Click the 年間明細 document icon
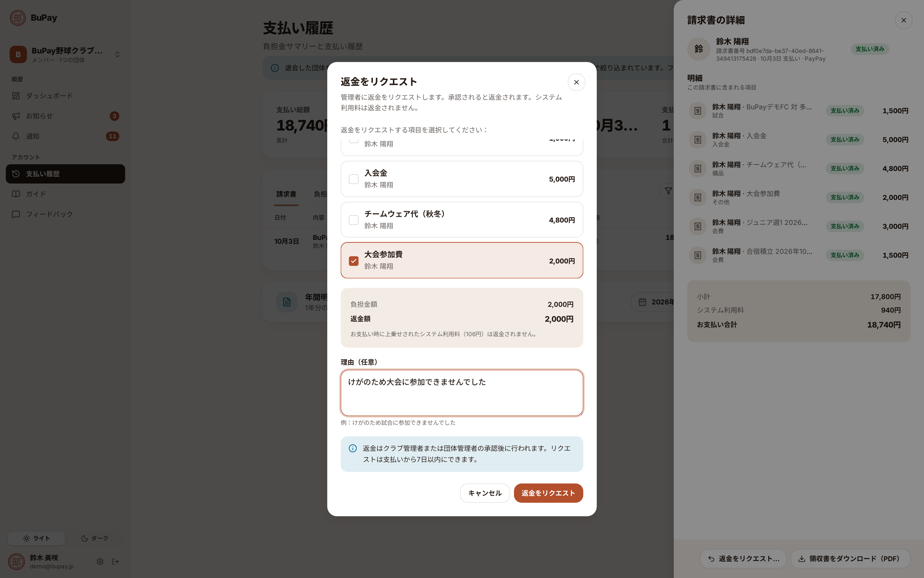 287,302
